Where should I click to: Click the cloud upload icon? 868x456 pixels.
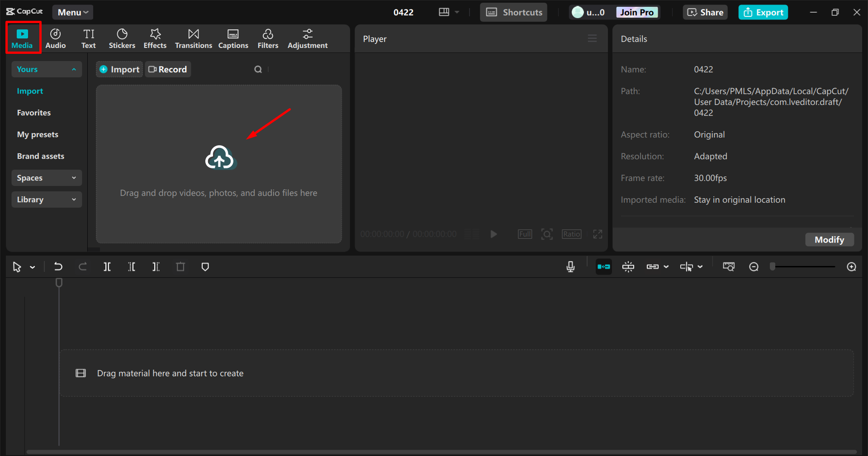pos(220,157)
